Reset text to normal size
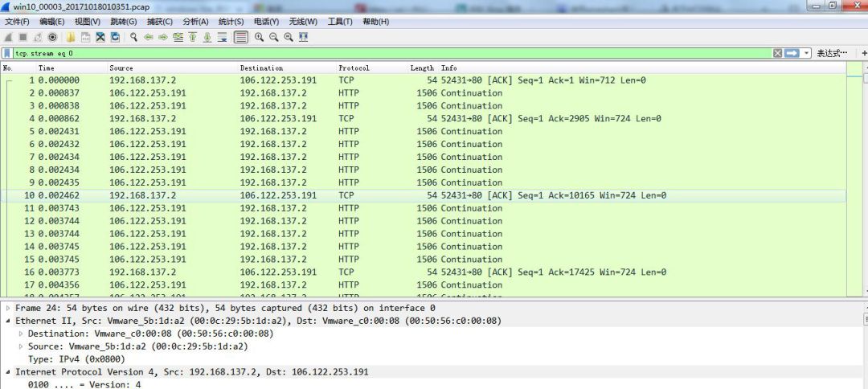 tap(288, 37)
